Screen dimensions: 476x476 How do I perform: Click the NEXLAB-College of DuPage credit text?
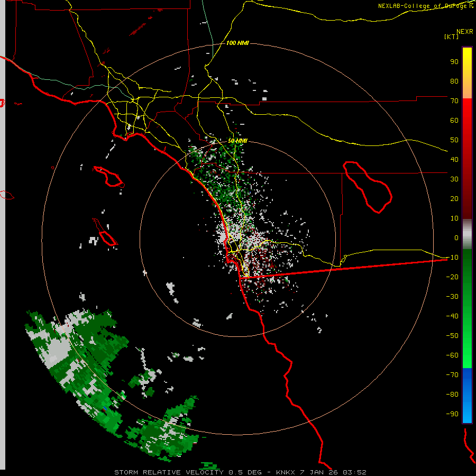425,6
